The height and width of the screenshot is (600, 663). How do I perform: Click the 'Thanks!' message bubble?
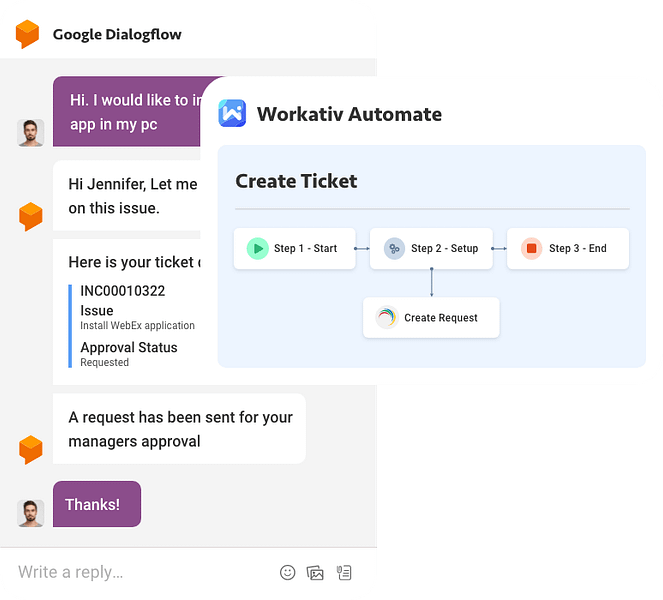point(97,504)
